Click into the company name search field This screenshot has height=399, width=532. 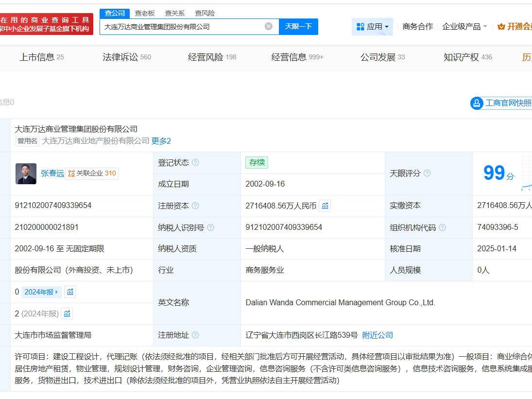coord(182,27)
